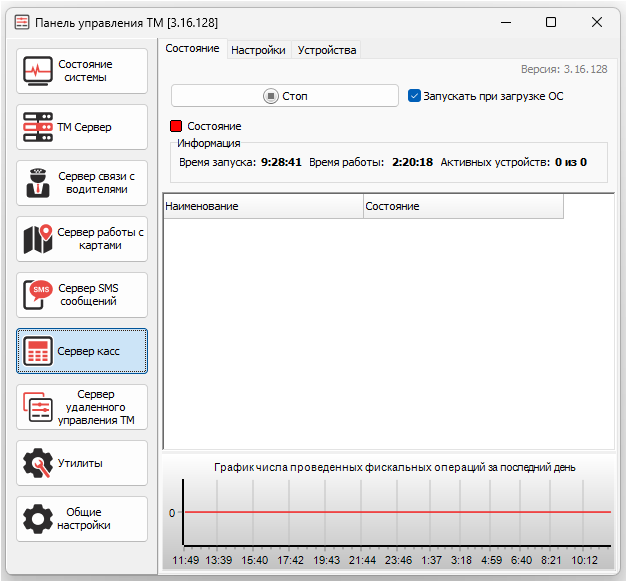Image resolution: width=627 pixels, height=582 pixels.
Task: Click the app icon in title bar
Action: (x=22, y=22)
